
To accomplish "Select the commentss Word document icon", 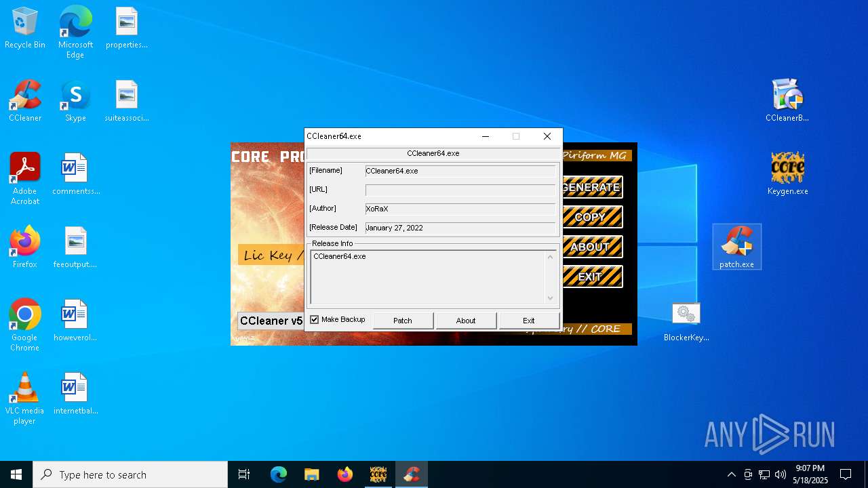I will [75, 175].
